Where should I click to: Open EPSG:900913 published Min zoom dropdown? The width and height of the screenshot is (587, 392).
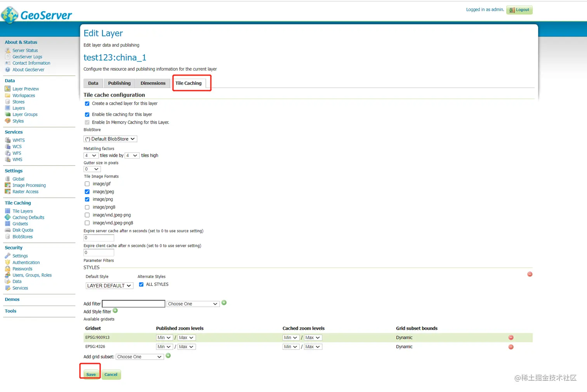[x=164, y=338]
